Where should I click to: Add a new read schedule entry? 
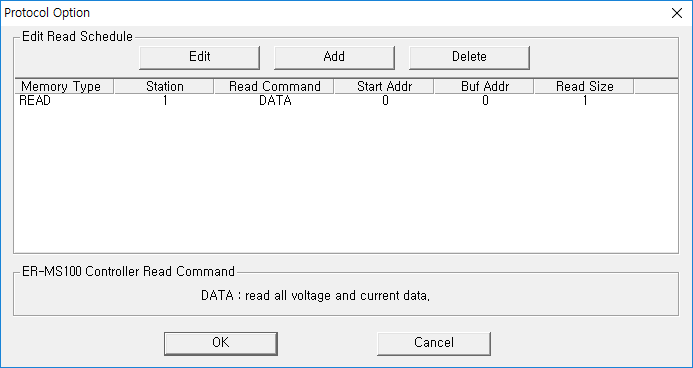[334, 57]
